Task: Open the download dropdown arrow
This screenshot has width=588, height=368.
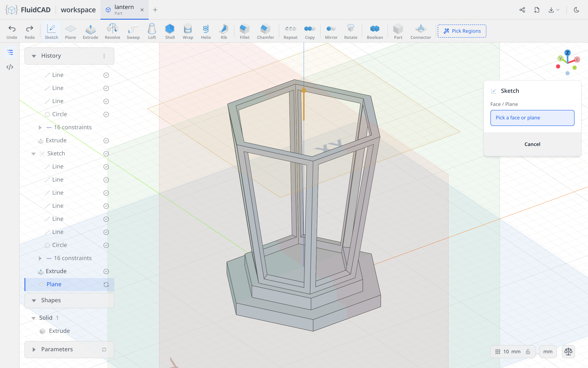Action: point(558,10)
